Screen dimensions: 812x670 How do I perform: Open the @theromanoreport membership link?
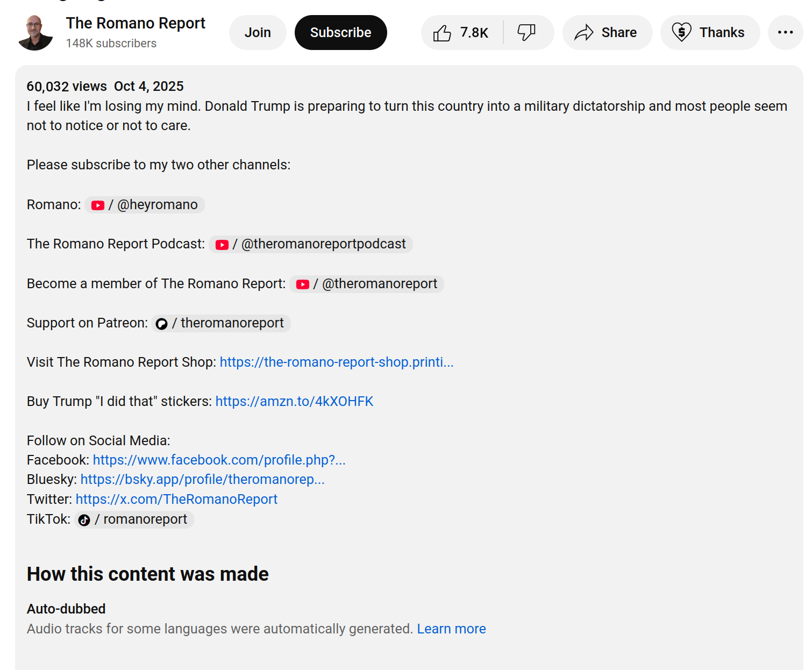coord(367,284)
